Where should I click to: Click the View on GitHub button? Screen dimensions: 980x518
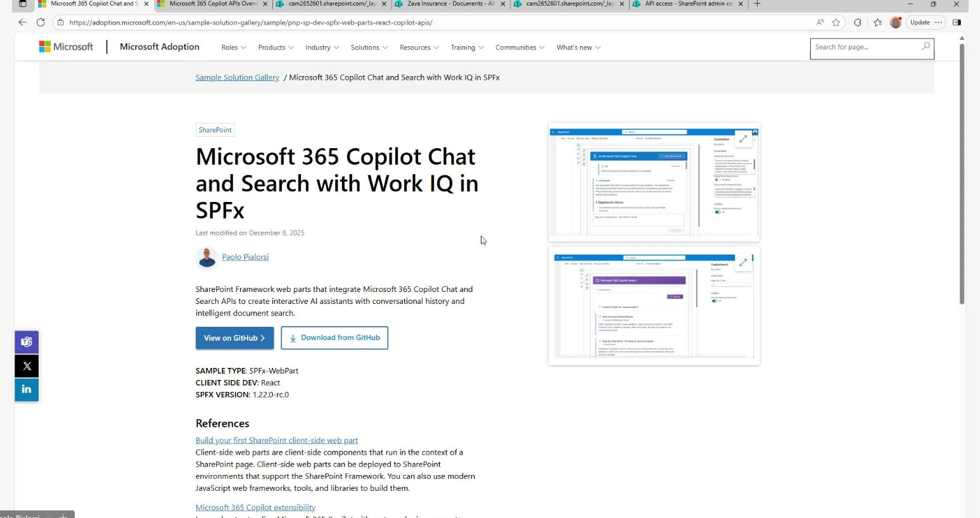[x=234, y=338]
